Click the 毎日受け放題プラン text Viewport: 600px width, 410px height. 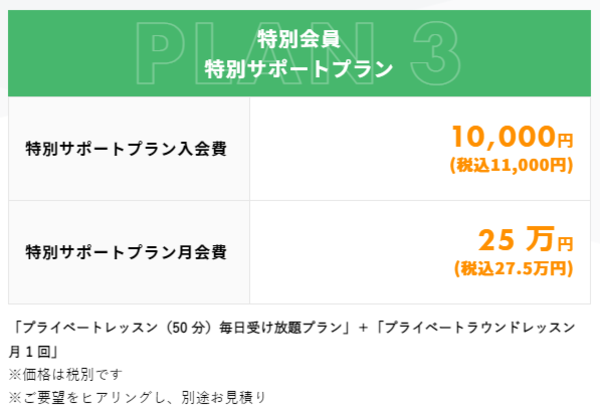point(280,328)
